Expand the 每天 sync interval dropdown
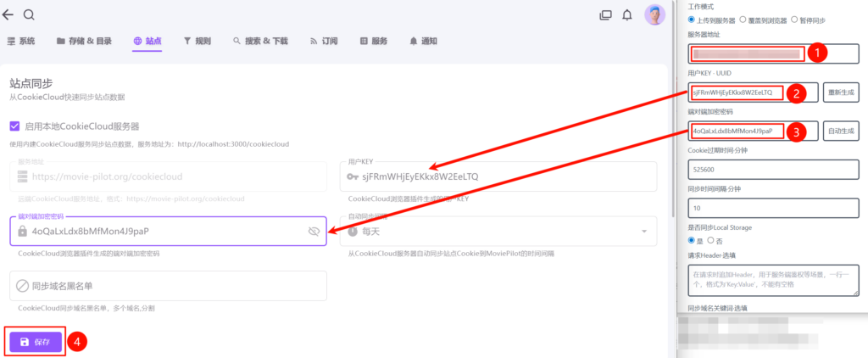The width and height of the screenshot is (868, 358). click(x=644, y=231)
